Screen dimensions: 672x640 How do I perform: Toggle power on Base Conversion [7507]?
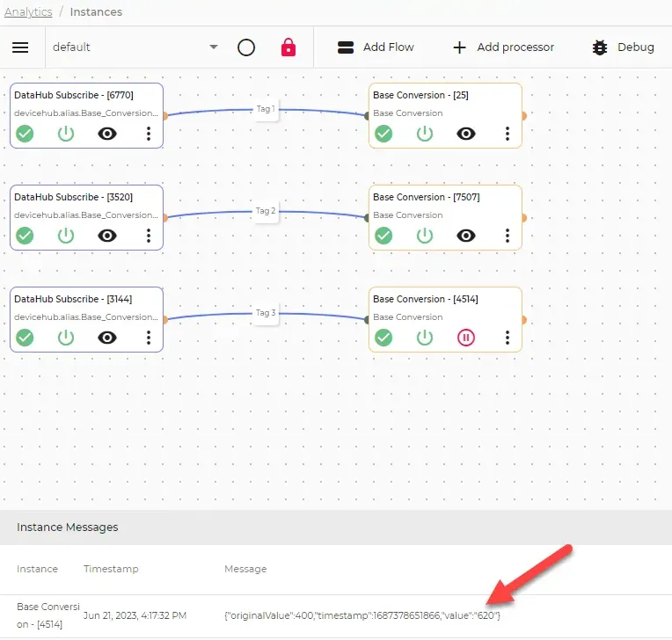[425, 236]
